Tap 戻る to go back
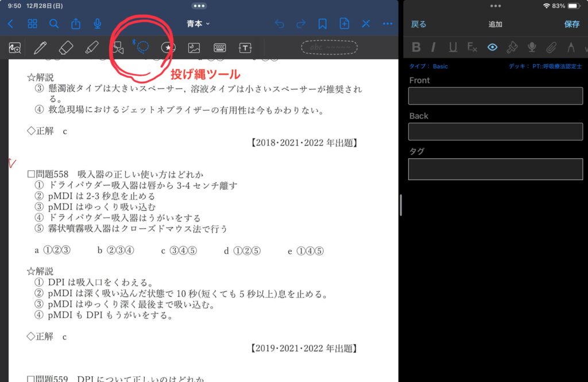Screen dimensions: 588x382 419,24
